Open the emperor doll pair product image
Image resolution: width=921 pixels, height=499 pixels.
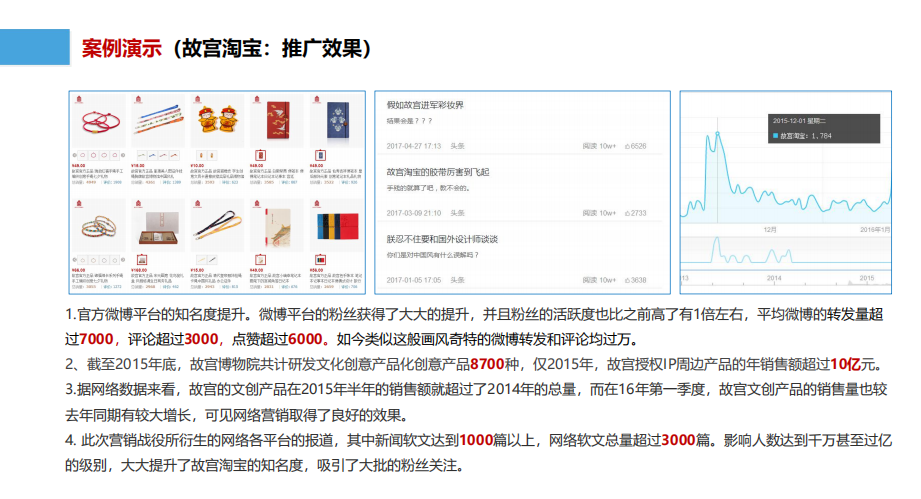coord(218,122)
